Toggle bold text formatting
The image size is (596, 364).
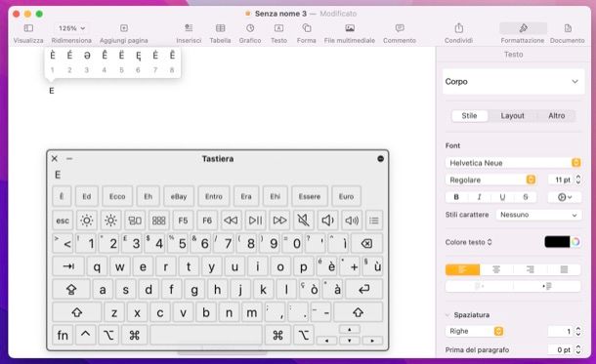click(x=456, y=197)
